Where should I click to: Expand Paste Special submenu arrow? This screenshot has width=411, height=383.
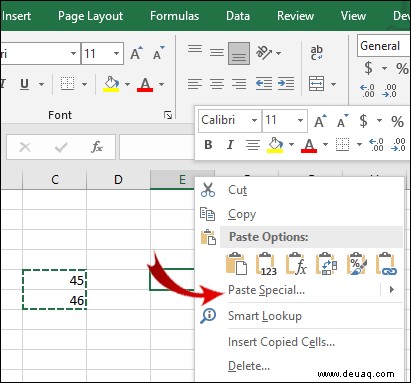pos(392,290)
